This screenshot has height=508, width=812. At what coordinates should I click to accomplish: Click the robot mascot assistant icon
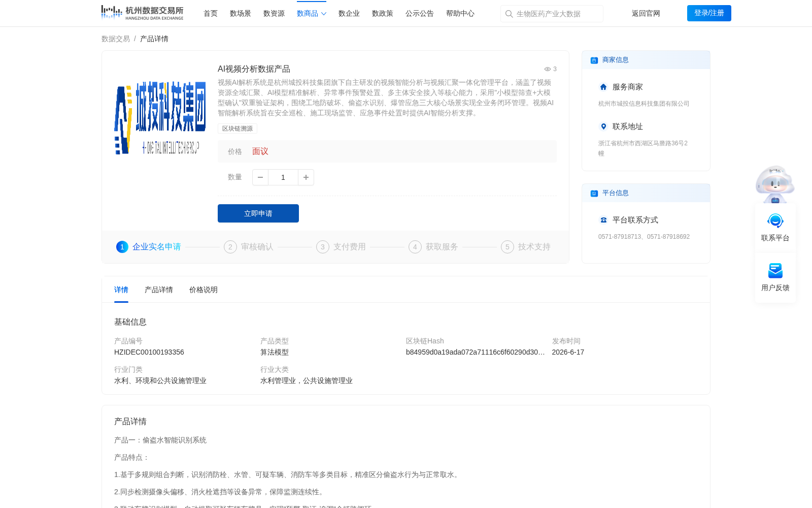coord(775,184)
